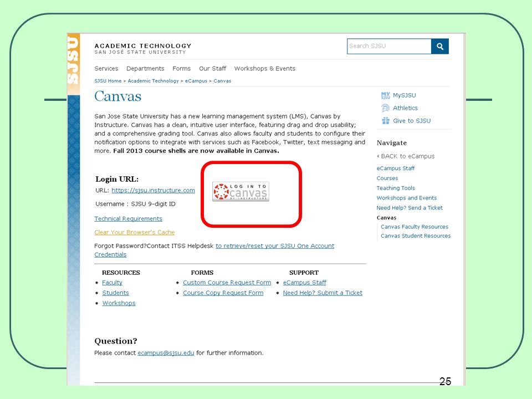Open Courses in Navigate sidebar
This screenshot has height=399, width=532.
[387, 178]
